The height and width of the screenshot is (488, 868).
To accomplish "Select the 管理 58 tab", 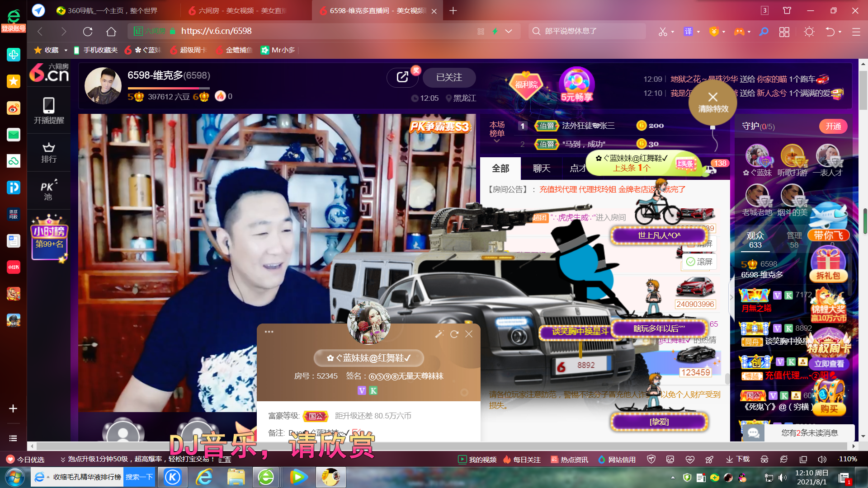I will [x=794, y=240].
